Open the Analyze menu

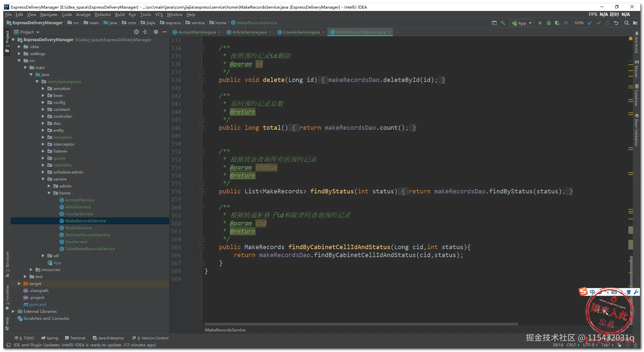(83, 15)
